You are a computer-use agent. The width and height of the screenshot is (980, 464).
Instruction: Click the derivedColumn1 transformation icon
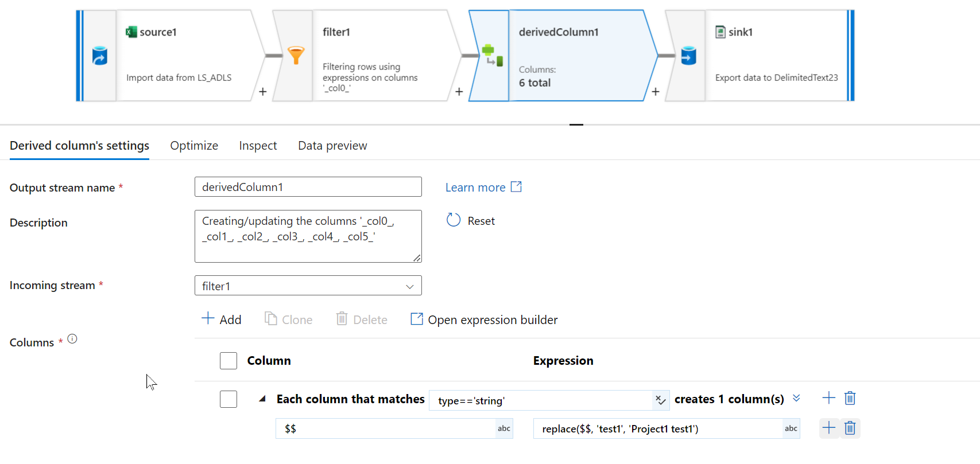tap(492, 56)
